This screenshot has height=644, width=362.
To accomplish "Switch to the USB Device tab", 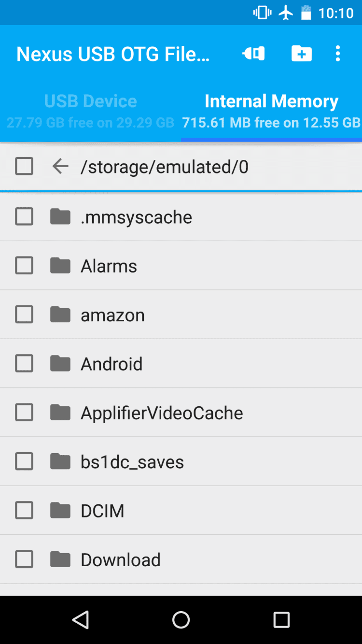I will pos(91,111).
